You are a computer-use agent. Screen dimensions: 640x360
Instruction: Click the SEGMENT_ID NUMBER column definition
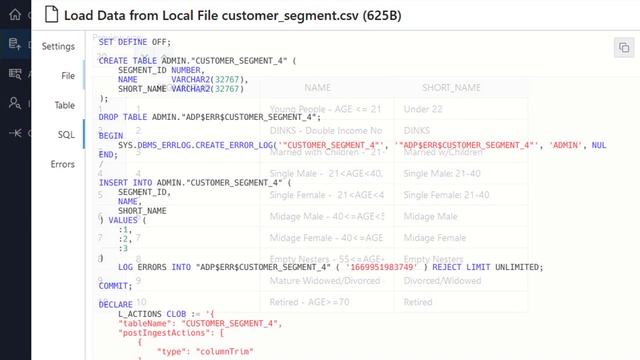point(161,70)
